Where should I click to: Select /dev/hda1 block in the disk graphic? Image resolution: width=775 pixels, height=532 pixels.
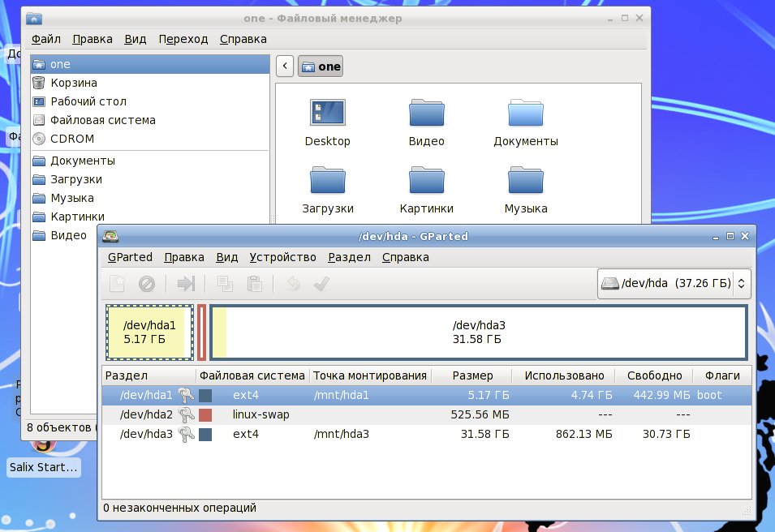pyautogui.click(x=149, y=332)
